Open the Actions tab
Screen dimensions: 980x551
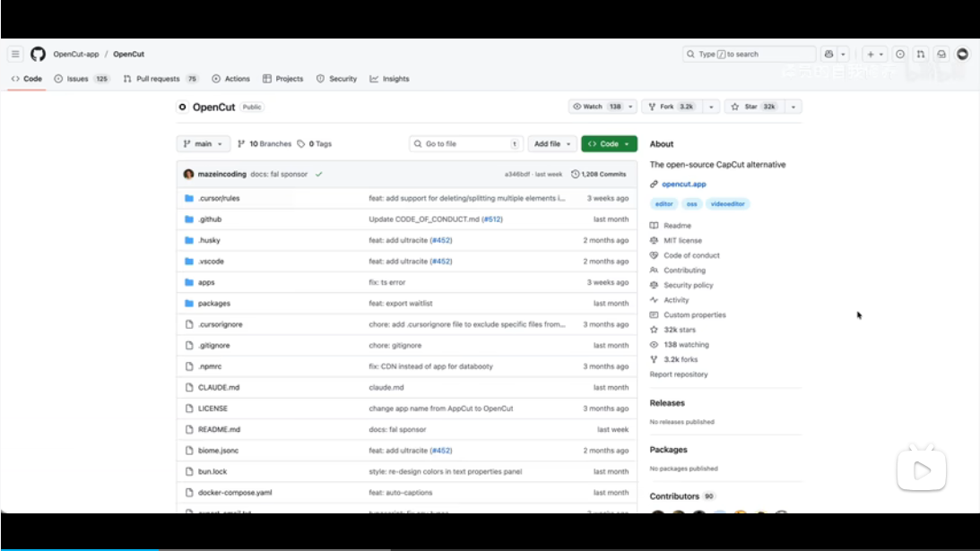pyautogui.click(x=230, y=79)
